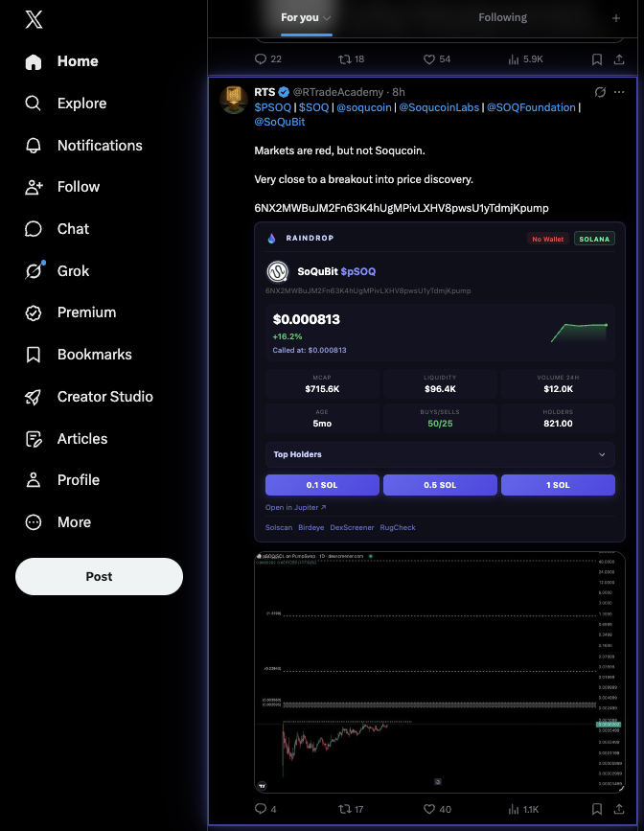Open Birdeye link
This screenshot has height=831, width=644.
coord(311,528)
